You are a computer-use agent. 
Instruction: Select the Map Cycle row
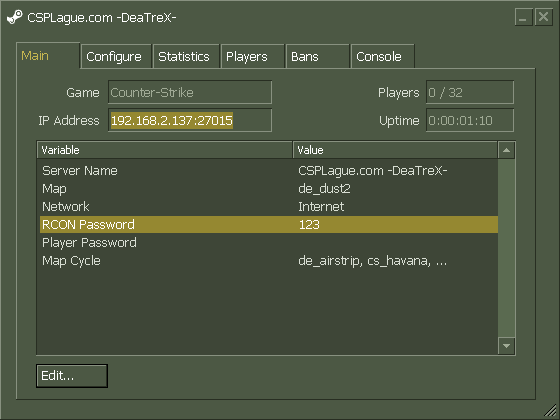click(x=269, y=261)
